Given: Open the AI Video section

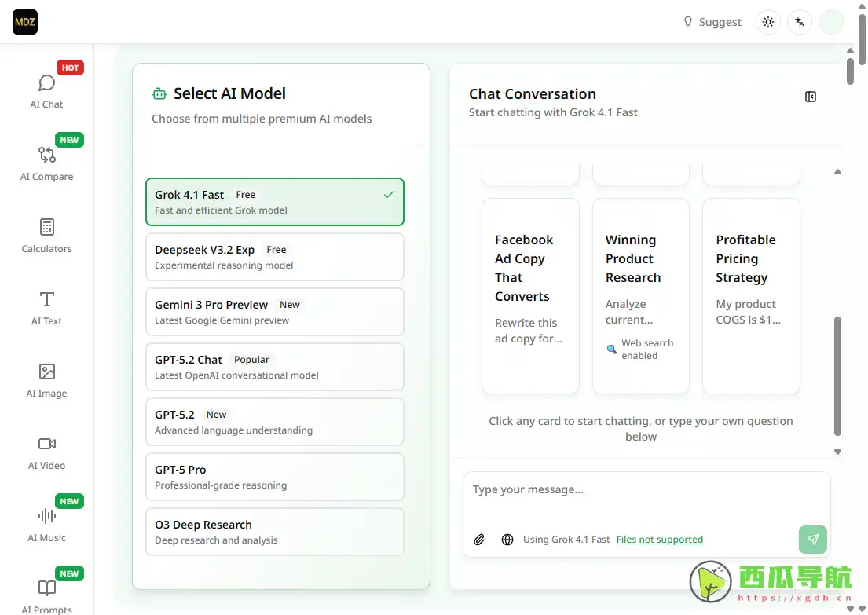Looking at the screenshot, I should [x=46, y=452].
